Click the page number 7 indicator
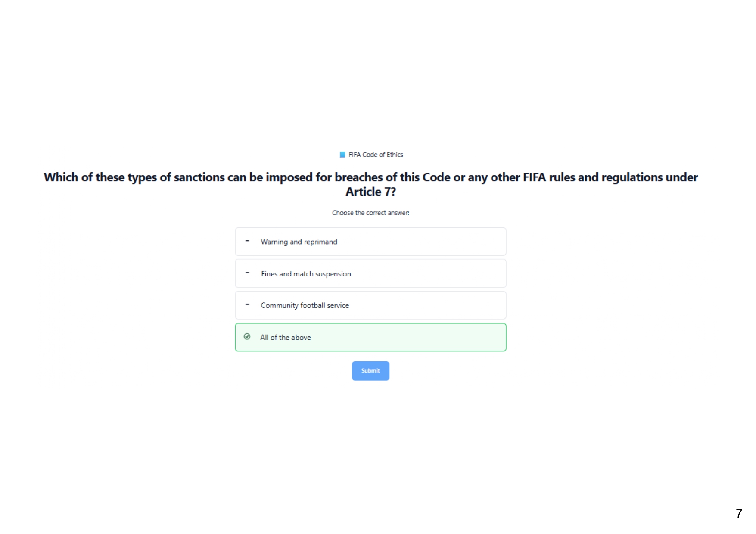The height and width of the screenshot is (534, 756). point(739,513)
